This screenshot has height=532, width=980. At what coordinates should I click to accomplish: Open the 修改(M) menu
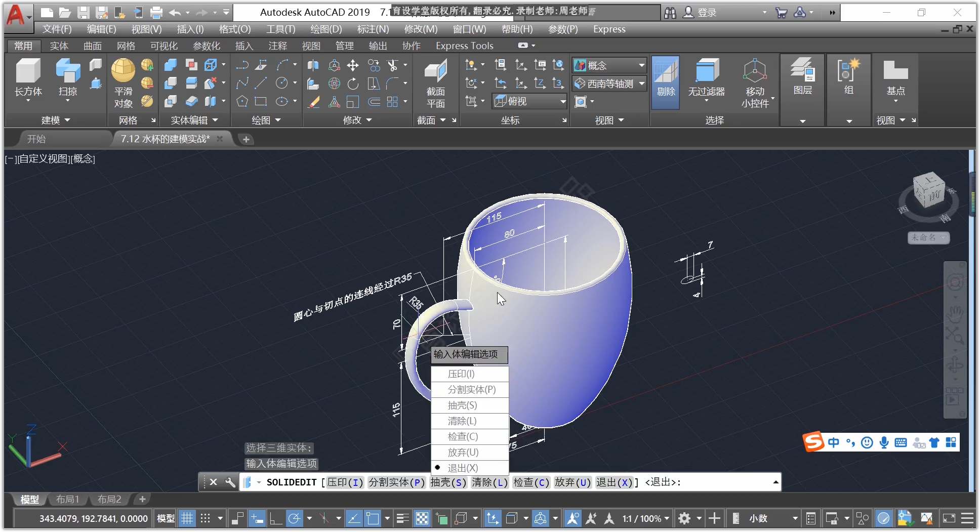click(421, 29)
